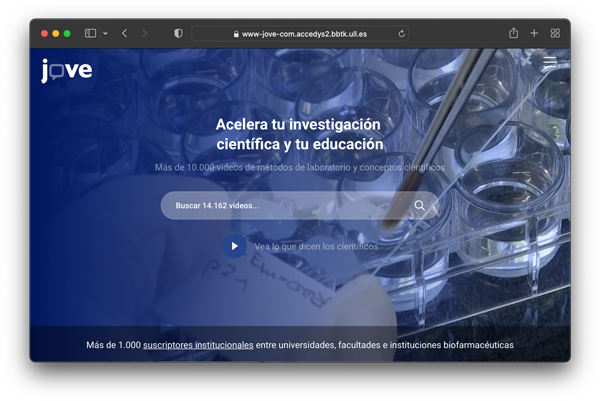
Task: Toggle the Safari sidebar
Action: (90, 33)
